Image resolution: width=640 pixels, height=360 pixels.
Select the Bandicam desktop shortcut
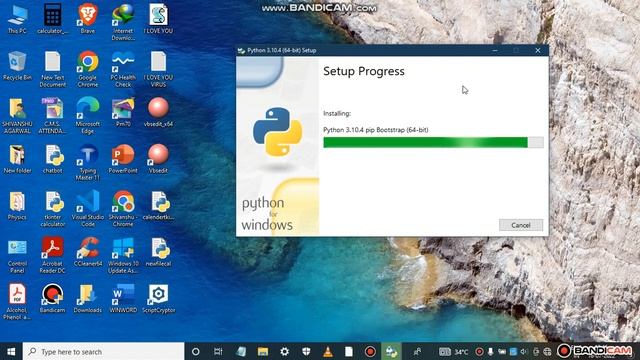(53, 299)
